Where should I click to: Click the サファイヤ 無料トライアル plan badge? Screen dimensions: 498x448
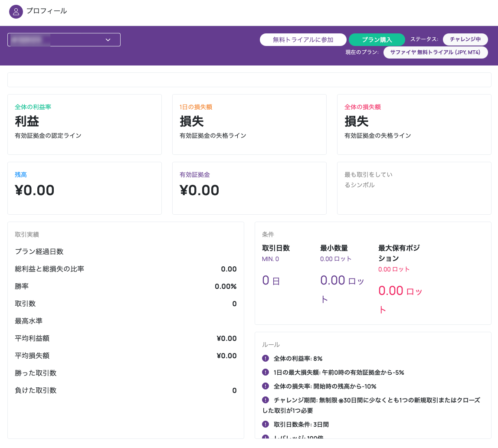(436, 52)
